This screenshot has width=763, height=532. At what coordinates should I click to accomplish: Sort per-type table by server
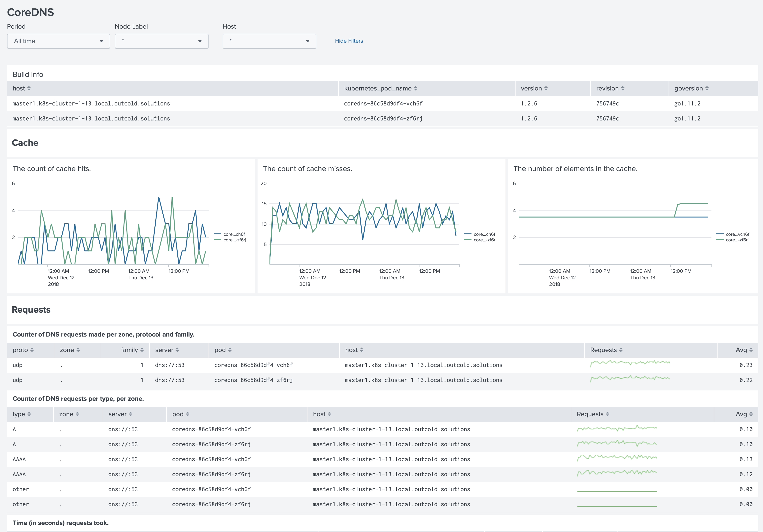tap(120, 414)
